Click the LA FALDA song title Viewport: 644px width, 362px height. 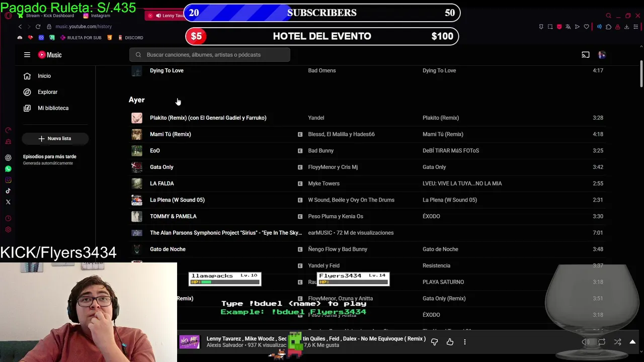[162, 184]
